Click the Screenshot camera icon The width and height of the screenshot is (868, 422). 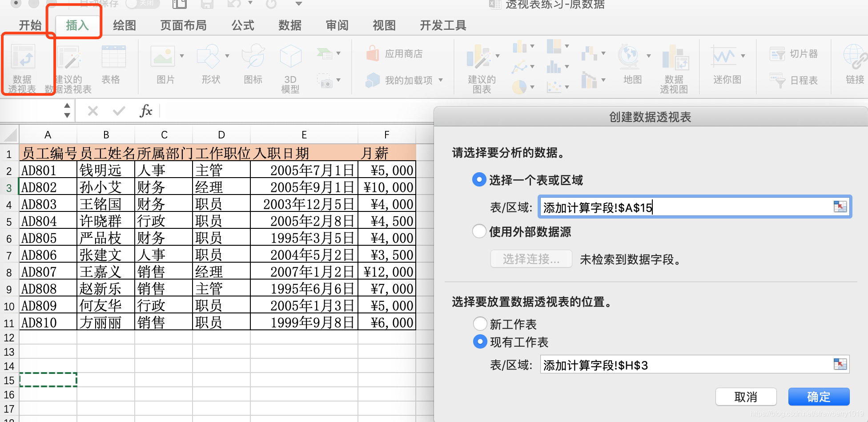tap(325, 81)
